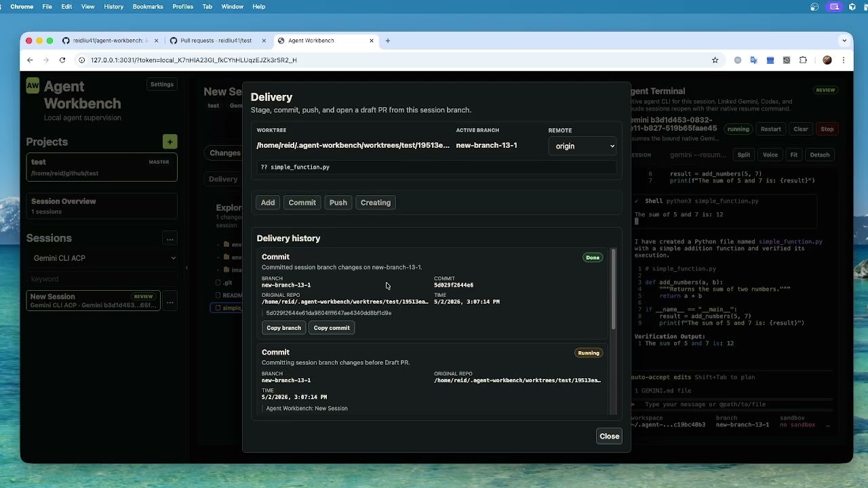The width and height of the screenshot is (868, 488).
Task: Switch to the reidliu41/agent-workbench tab
Action: (x=108, y=41)
